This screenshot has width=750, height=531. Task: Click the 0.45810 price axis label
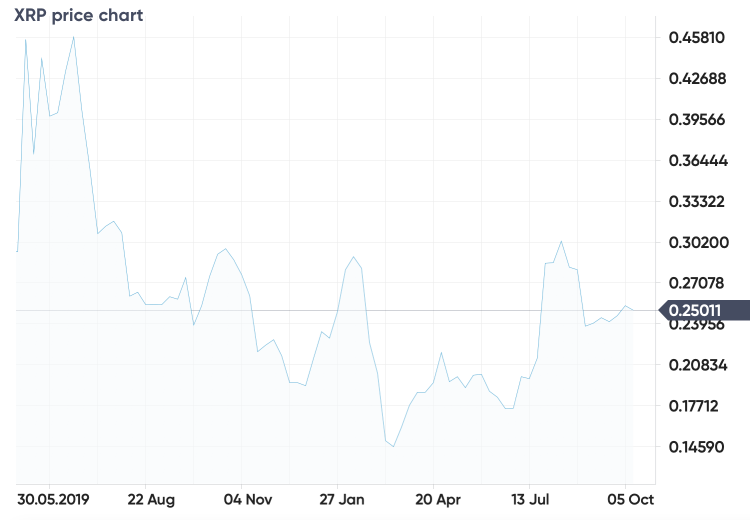pyautogui.click(x=697, y=37)
